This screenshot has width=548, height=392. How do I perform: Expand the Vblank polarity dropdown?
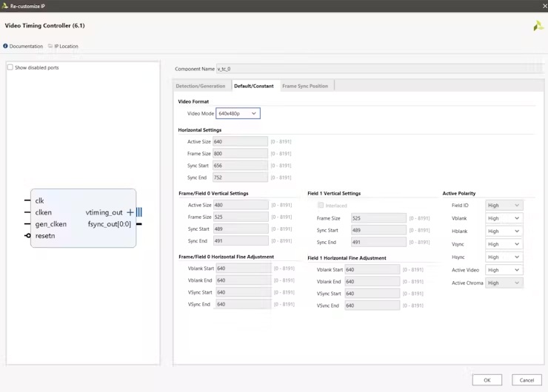504,218
